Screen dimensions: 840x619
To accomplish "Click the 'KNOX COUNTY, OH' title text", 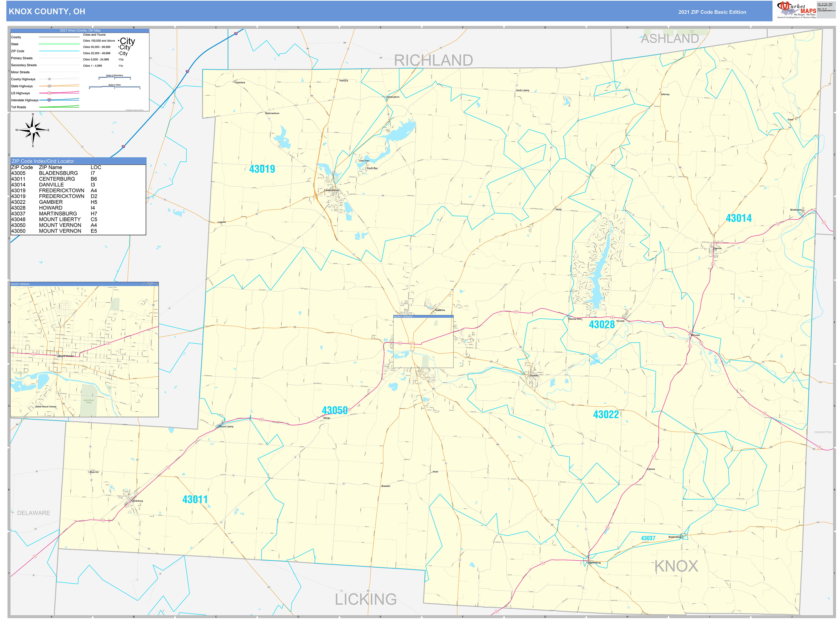I will 47,12.
